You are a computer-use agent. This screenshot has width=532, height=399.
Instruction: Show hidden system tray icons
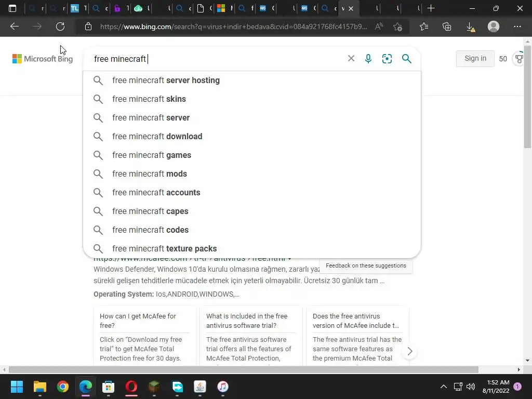pyautogui.click(x=444, y=387)
